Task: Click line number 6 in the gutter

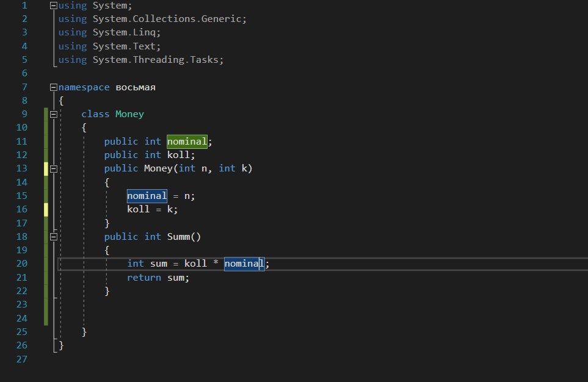Action: [x=24, y=73]
